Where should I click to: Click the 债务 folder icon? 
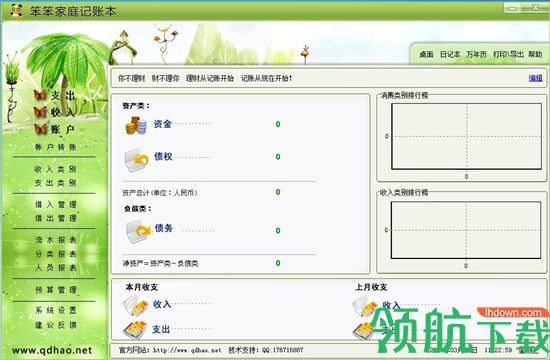tap(138, 231)
